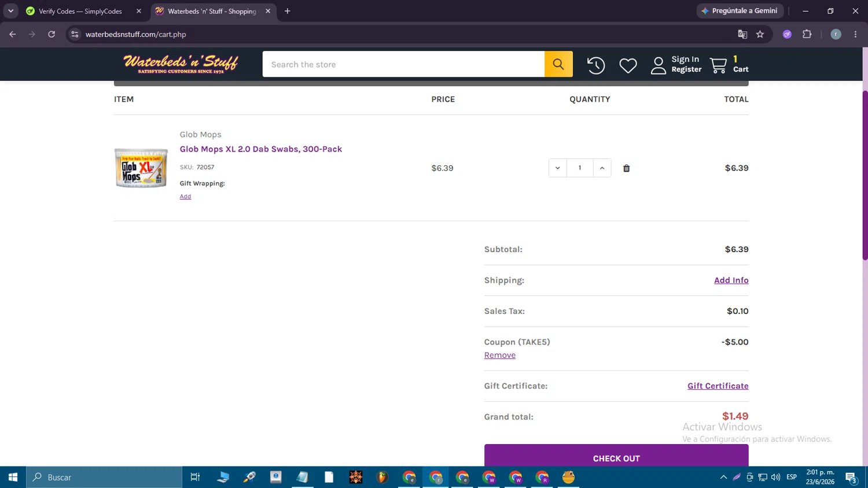This screenshot has height=488, width=868.
Task: Open the Windows notification center
Action: coord(851,478)
